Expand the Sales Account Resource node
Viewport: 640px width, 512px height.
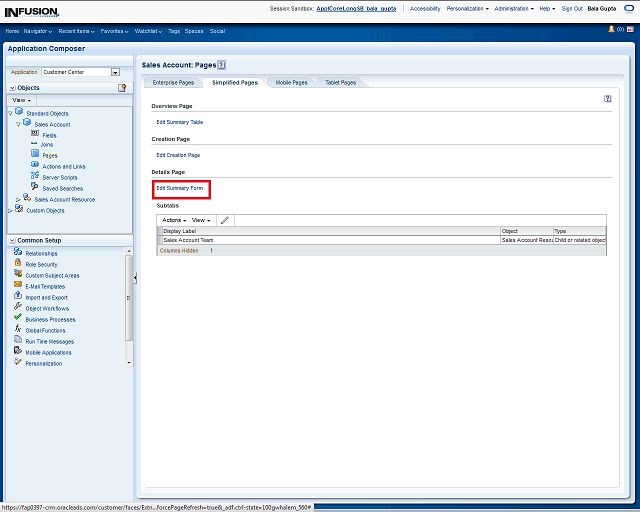click(18, 199)
